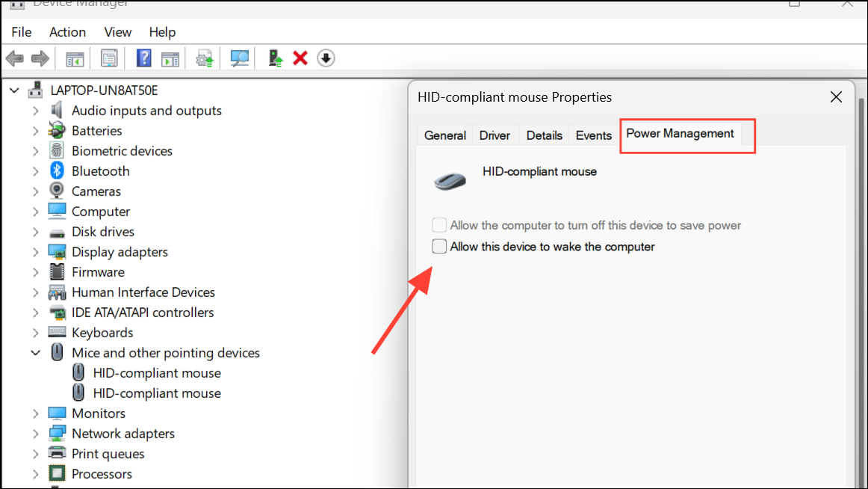Expand the Monitors category chevron
The height and width of the screenshot is (489, 868).
pyautogui.click(x=35, y=413)
